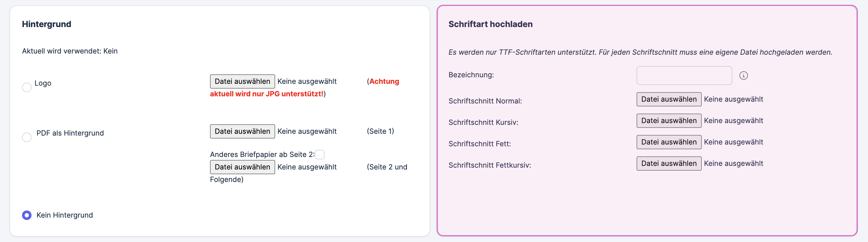Upload file for Schriftschnitt Kursiv

click(668, 120)
